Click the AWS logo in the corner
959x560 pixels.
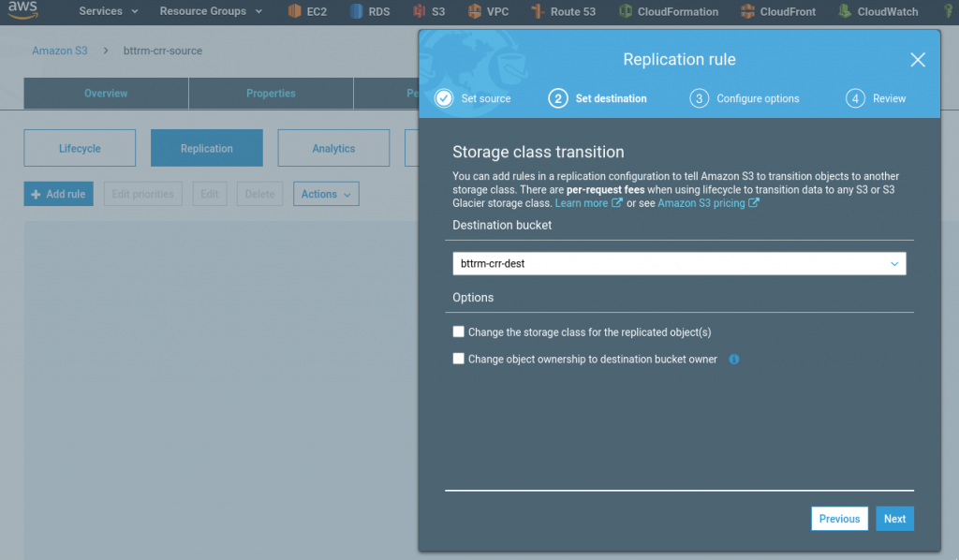[x=22, y=9]
